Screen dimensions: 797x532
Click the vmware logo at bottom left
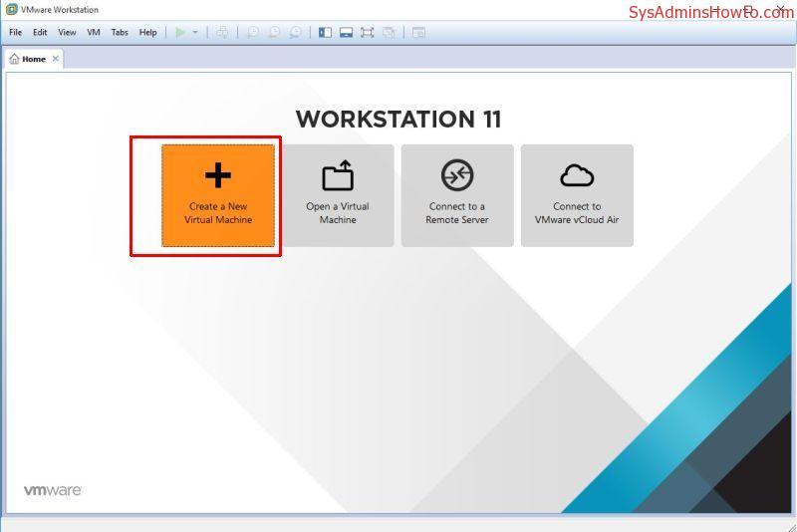tap(53, 490)
